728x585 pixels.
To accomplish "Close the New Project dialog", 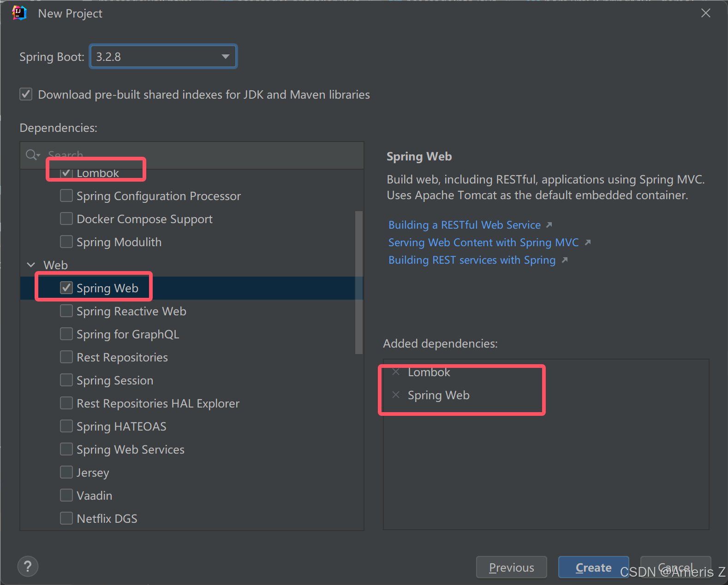I will coord(706,13).
